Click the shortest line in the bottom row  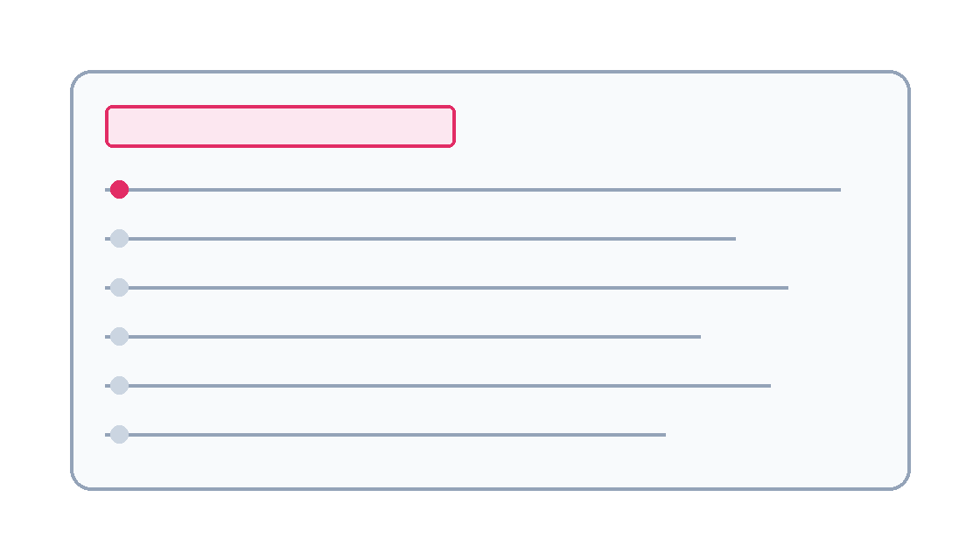click(394, 435)
